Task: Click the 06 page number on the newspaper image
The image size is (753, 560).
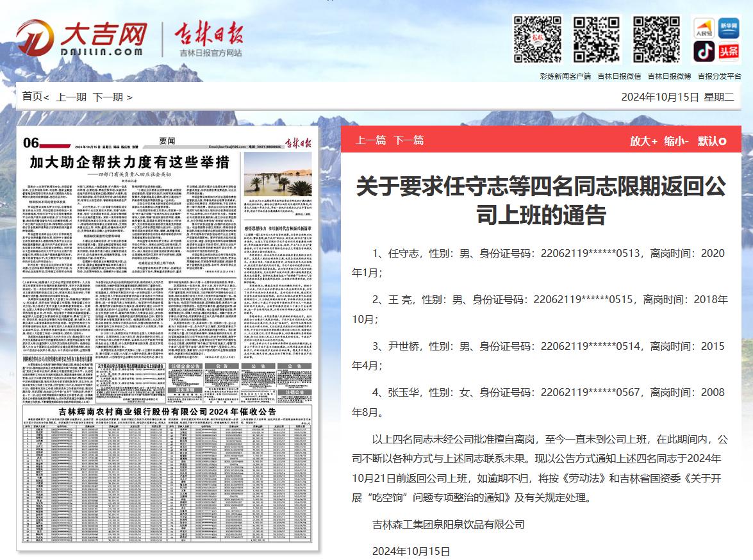Action: point(31,143)
